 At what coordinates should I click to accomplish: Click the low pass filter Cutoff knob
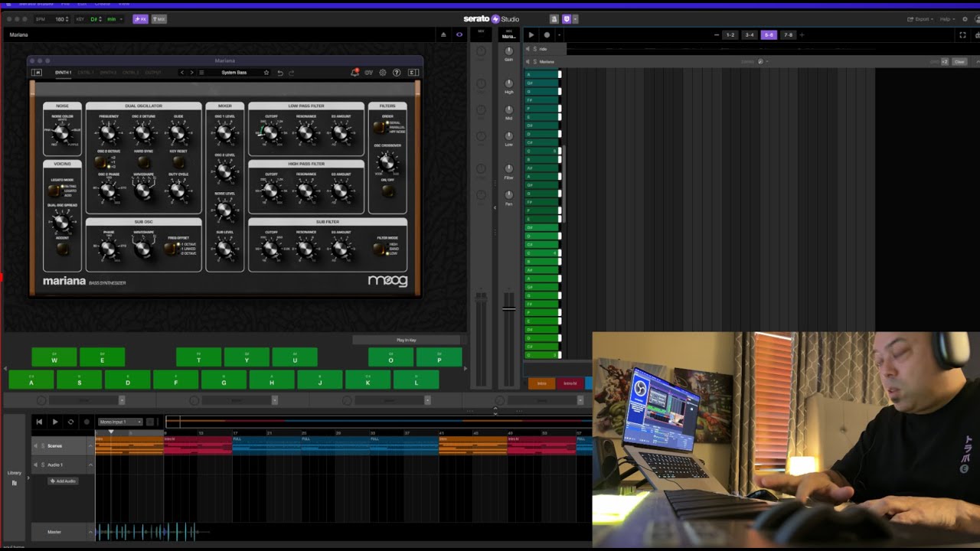270,133
